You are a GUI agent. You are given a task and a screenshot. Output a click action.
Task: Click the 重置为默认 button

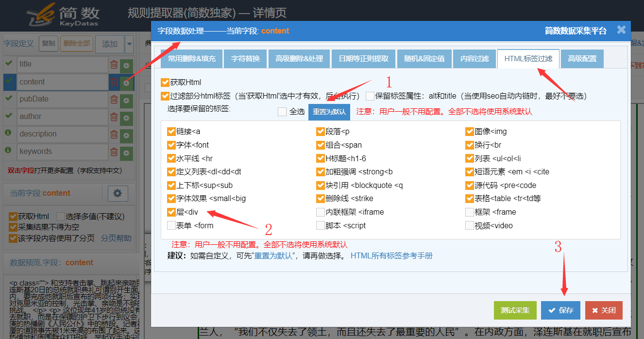point(329,112)
